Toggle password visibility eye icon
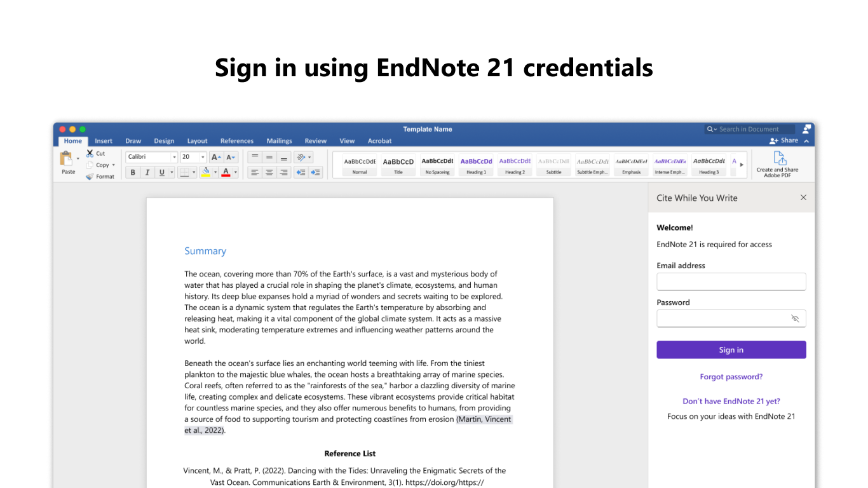868x488 pixels. tap(795, 319)
